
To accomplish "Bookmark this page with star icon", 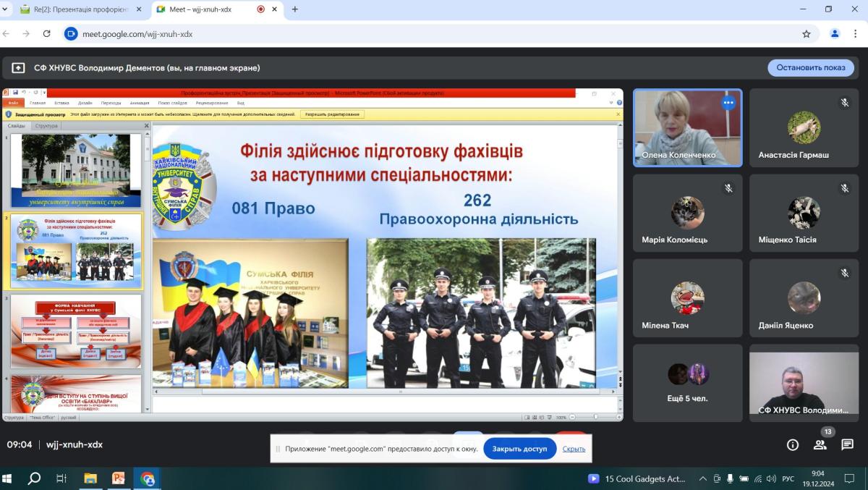I will click(x=807, y=33).
